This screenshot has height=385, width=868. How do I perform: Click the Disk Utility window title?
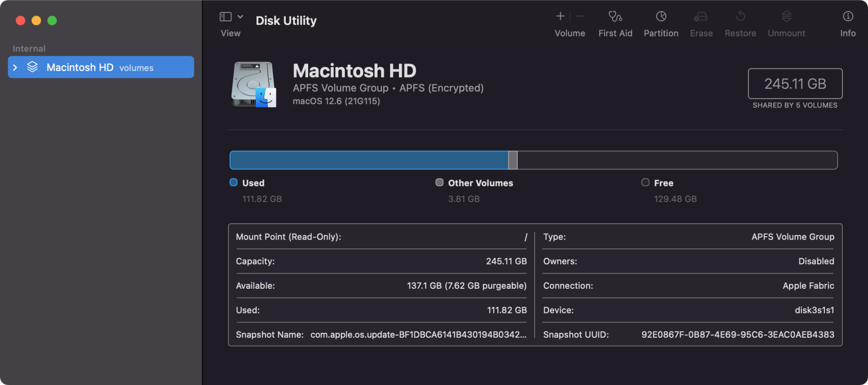(286, 21)
